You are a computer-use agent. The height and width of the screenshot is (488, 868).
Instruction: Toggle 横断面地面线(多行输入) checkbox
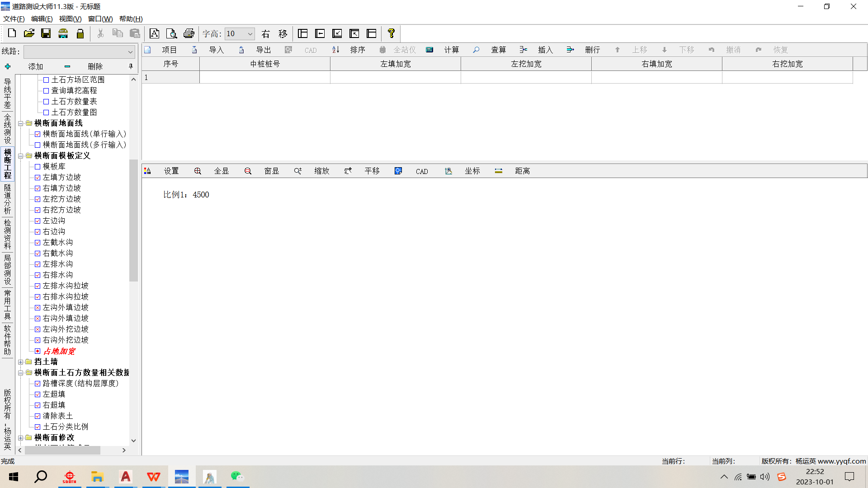tap(38, 145)
